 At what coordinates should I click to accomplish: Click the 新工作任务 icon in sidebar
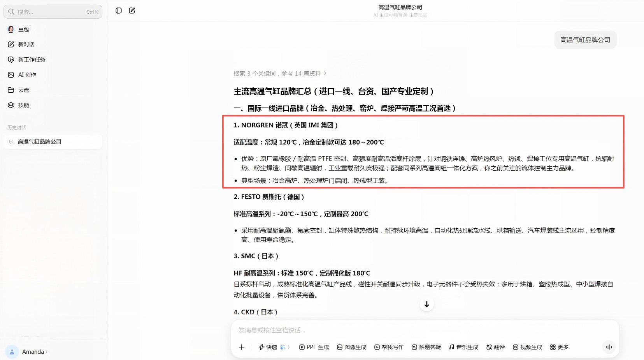pyautogui.click(x=11, y=60)
